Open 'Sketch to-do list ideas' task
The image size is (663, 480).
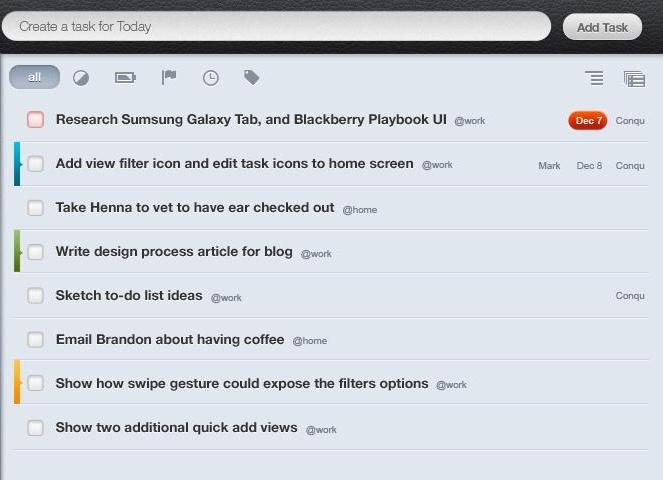point(129,295)
